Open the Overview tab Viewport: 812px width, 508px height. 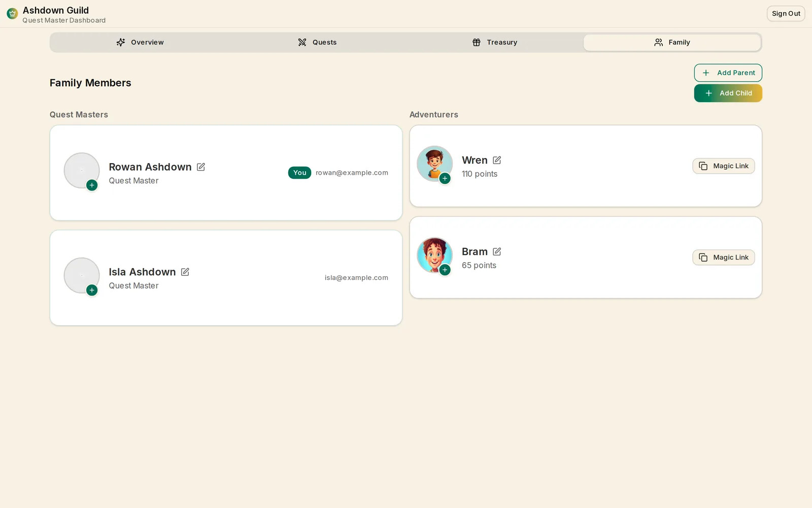click(140, 42)
